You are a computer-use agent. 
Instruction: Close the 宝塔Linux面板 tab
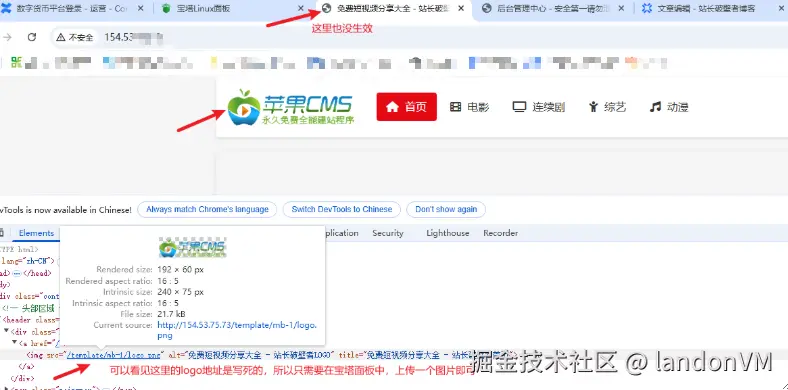(x=301, y=8)
